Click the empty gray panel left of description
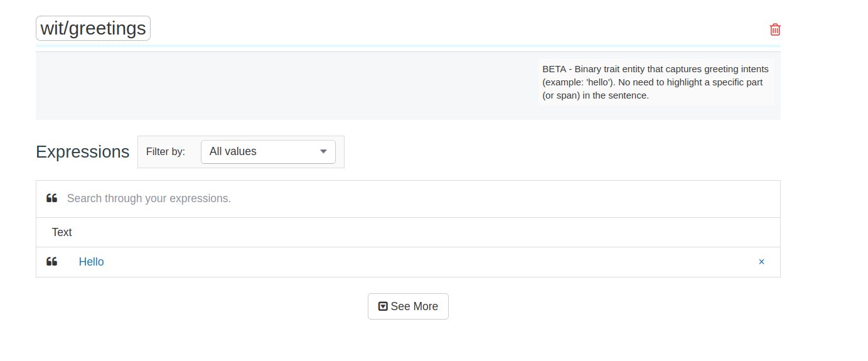 point(282,85)
